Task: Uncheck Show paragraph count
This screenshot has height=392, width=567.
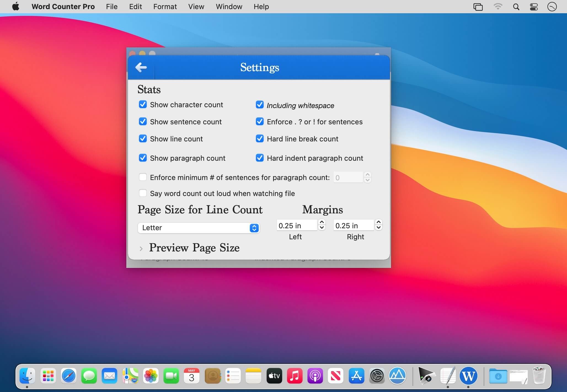Action: pos(143,158)
